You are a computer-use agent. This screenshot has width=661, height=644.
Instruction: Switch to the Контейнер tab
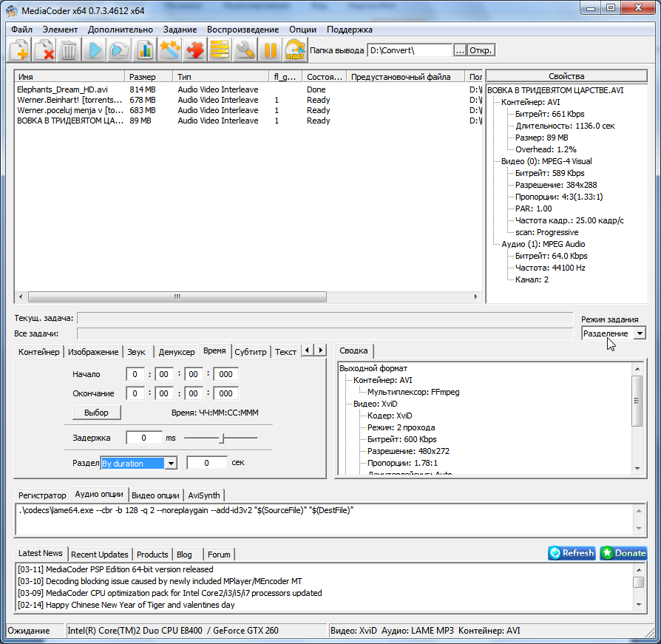pyautogui.click(x=38, y=352)
